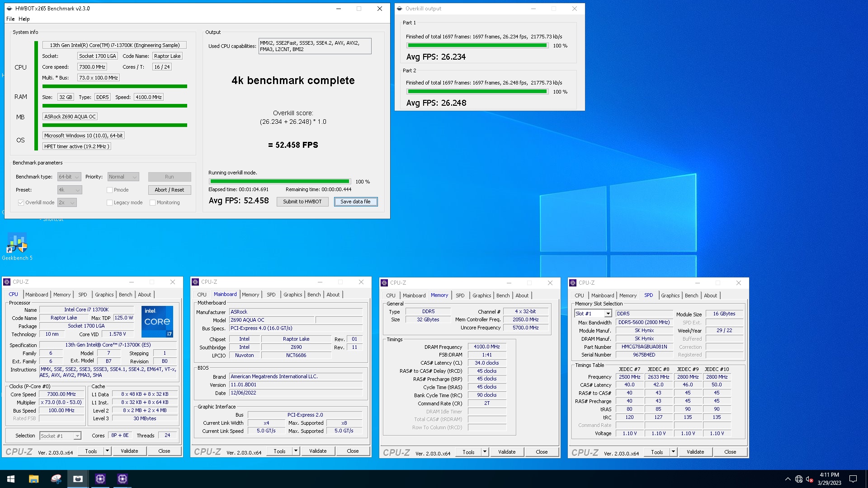This screenshot has height=488, width=868.
Task: Open the Overkill 2x multiplier dropdown
Action: click(x=67, y=202)
